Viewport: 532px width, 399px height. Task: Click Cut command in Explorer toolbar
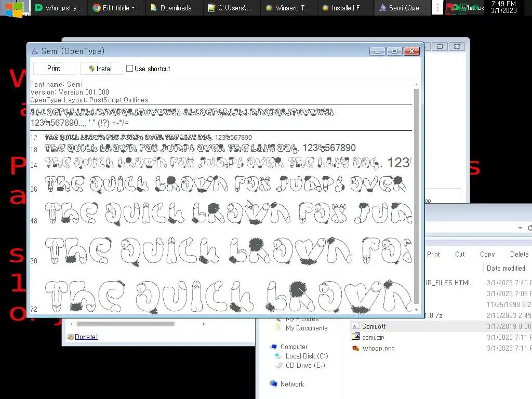[x=460, y=254]
